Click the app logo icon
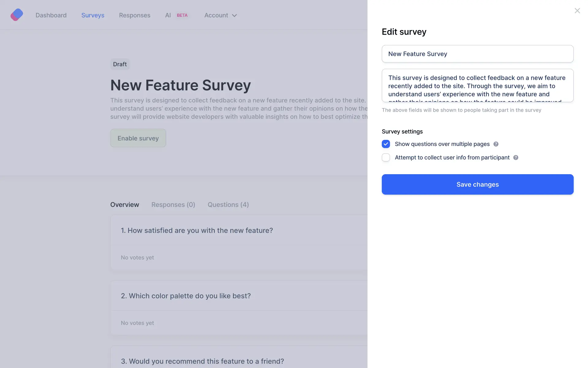This screenshot has height=368, width=588. (x=17, y=15)
